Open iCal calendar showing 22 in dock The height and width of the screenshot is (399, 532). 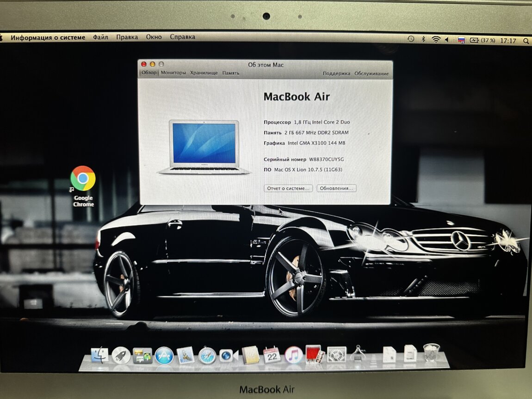(272, 355)
